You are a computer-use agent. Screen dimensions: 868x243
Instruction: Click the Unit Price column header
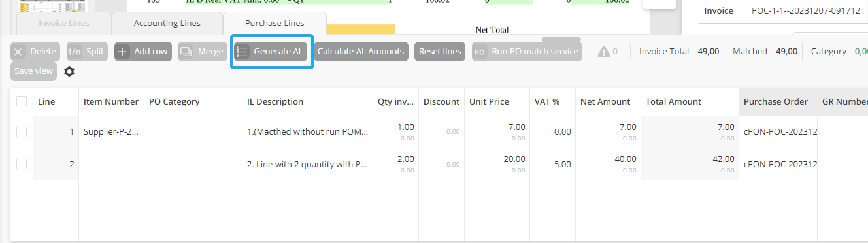(x=497, y=101)
